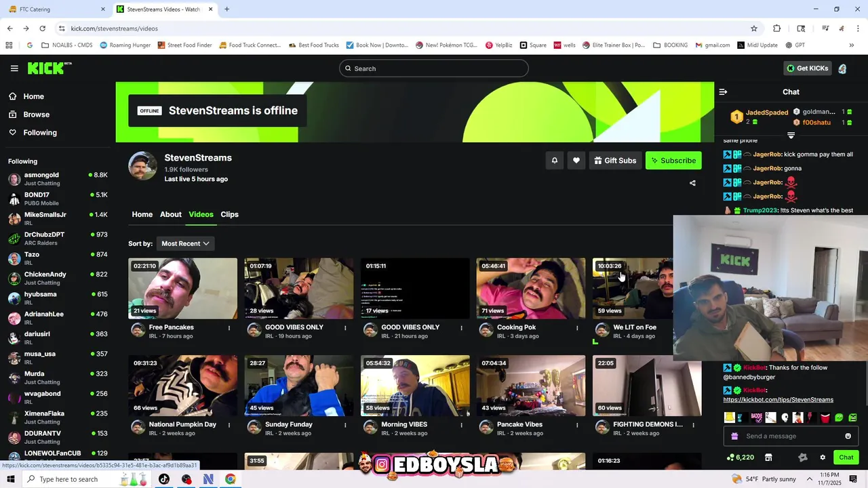Switch to the About tab
The height and width of the screenshot is (488, 868).
(170, 214)
